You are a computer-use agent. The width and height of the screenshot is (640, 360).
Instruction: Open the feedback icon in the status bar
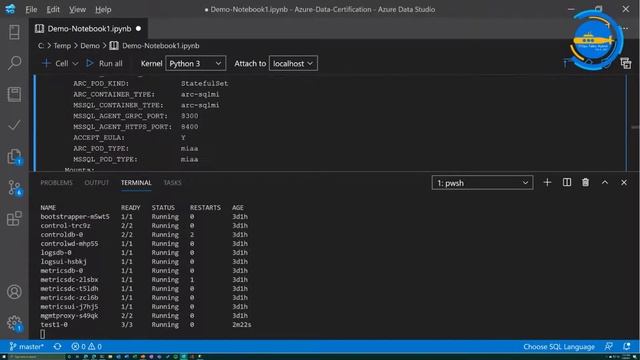[609, 347]
